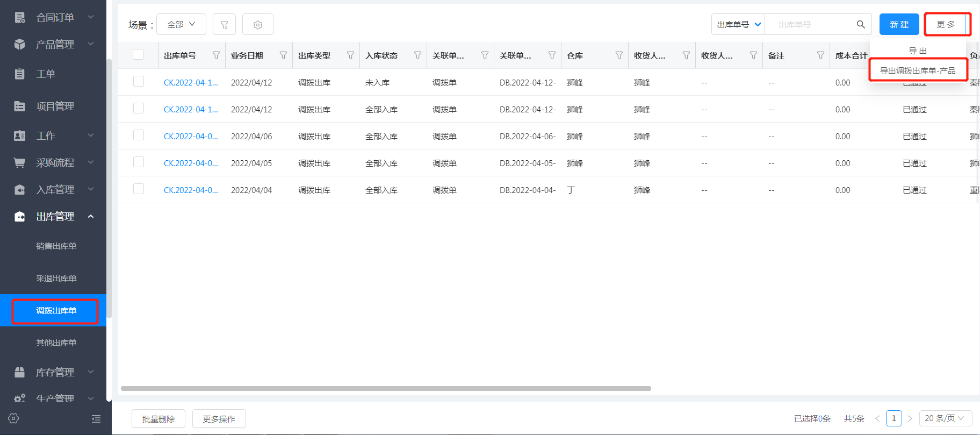Image resolution: width=980 pixels, height=435 pixels.
Task: Click the search magnifier icon
Action: tap(861, 24)
